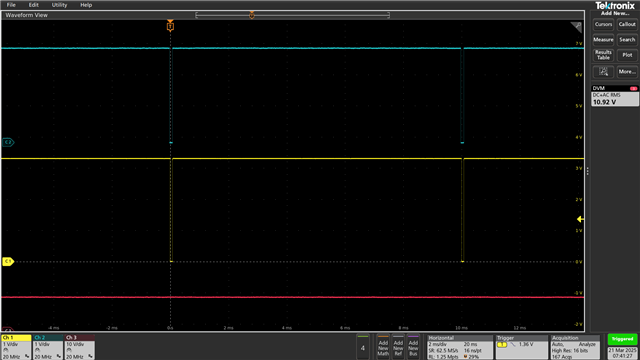Click the Cursors button

[x=603, y=24]
